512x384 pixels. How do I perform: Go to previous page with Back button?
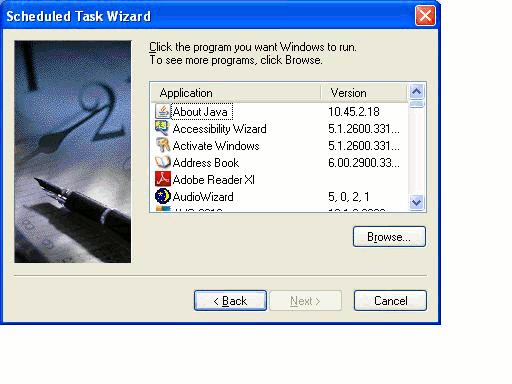230,301
